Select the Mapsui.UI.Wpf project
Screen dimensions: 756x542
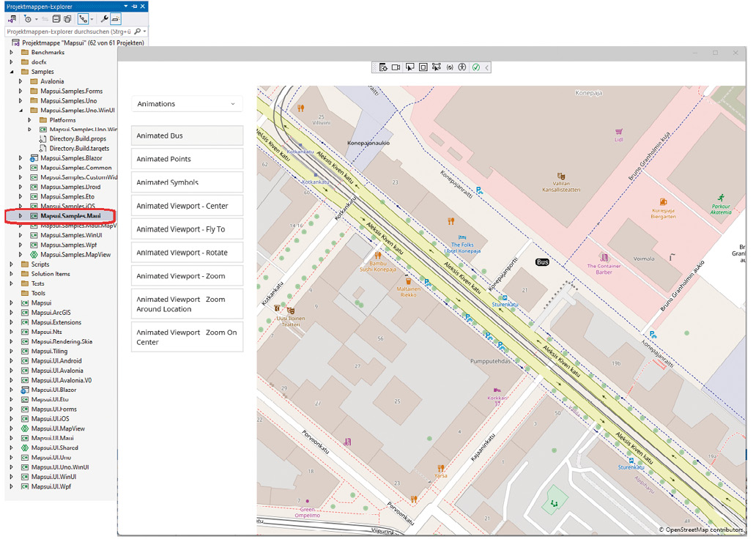(51, 486)
